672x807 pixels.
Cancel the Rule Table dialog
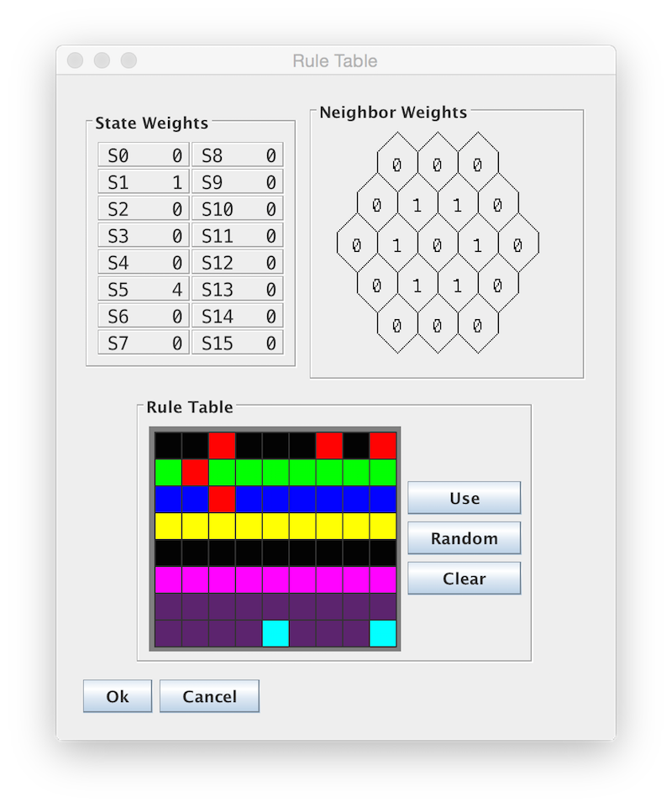tap(209, 696)
